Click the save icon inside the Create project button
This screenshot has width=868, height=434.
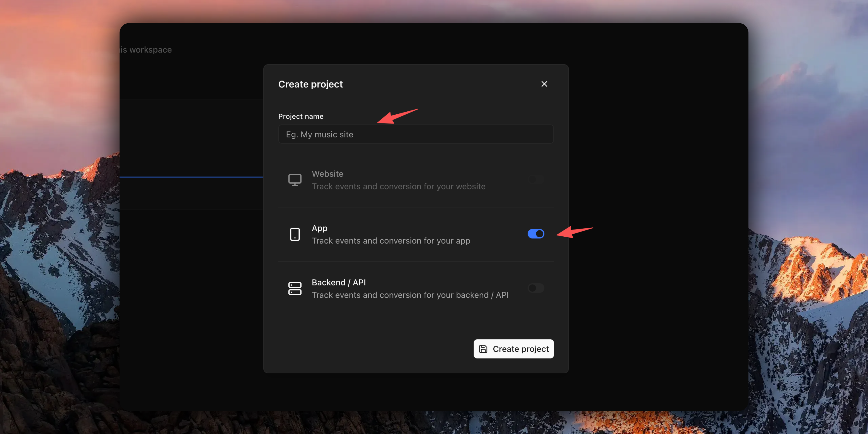coord(483,349)
